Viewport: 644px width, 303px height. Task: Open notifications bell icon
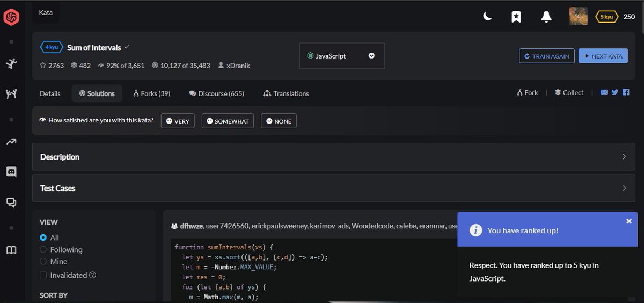(x=546, y=17)
